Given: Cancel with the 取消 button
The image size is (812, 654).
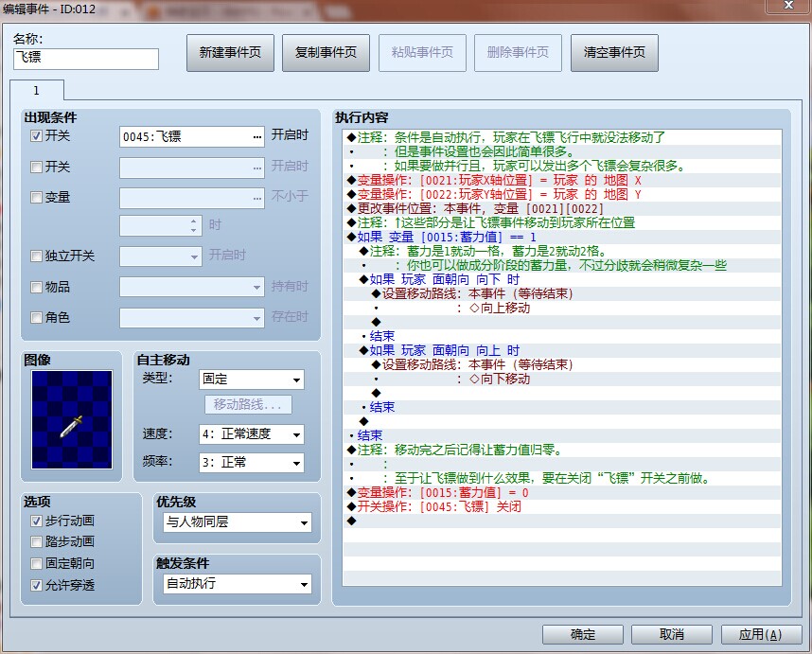Looking at the screenshot, I should coord(672,634).
